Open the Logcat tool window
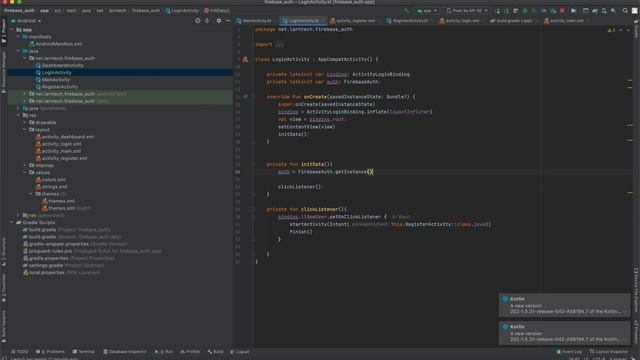The width and height of the screenshot is (640, 360). tap(240, 351)
